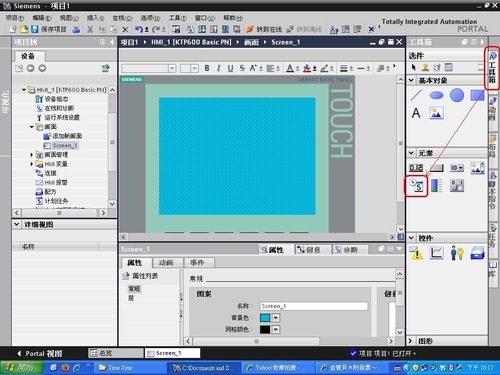
Task: Select the Text field A object
Action: pos(416,113)
